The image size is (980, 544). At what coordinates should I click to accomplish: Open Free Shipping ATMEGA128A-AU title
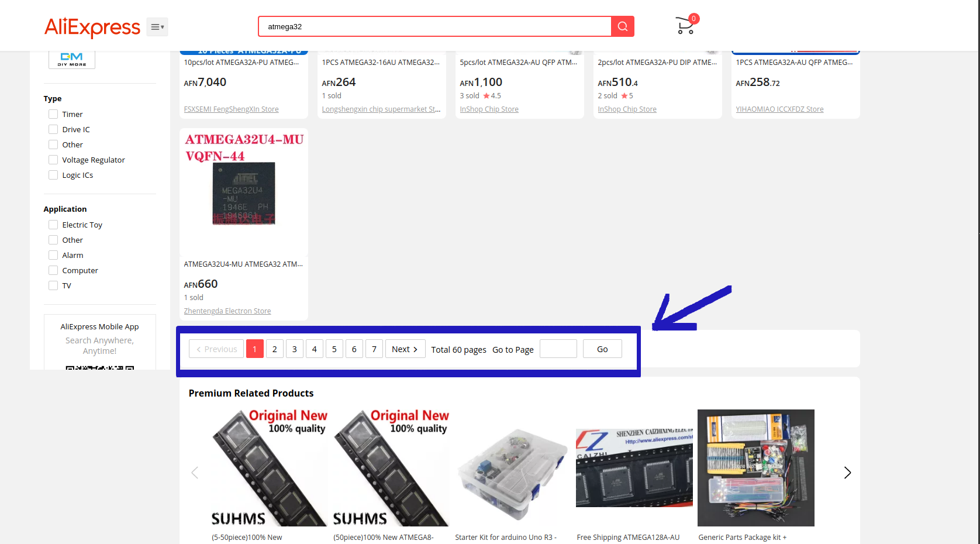tap(628, 538)
